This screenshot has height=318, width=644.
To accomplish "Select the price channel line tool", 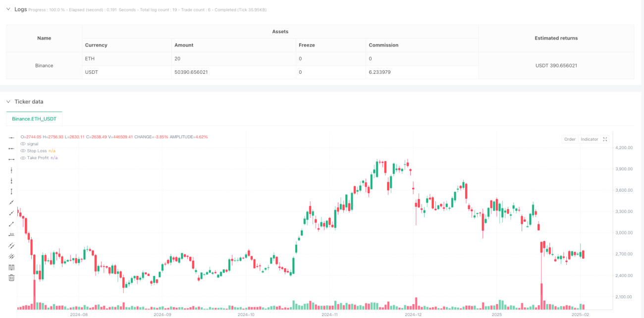I will click(11, 246).
